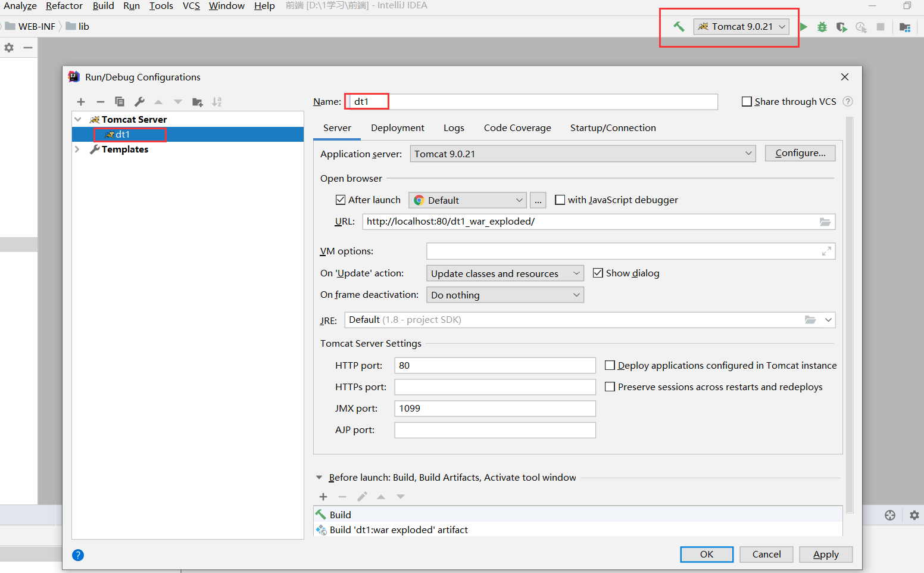This screenshot has width=924, height=573.
Task: Click the Debug bug icon in toolbar
Action: click(x=822, y=27)
